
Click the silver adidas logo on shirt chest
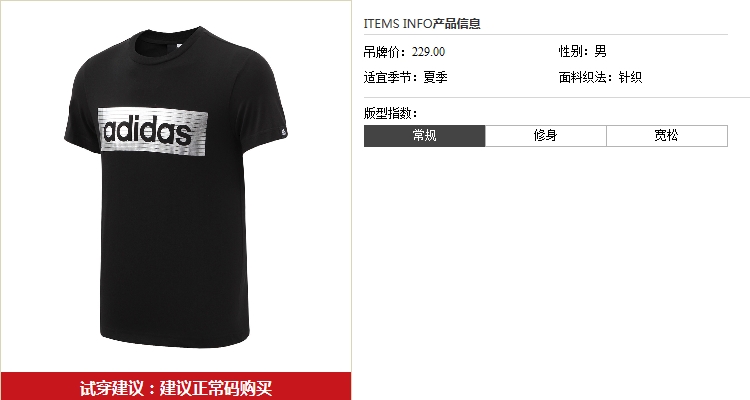pos(153,131)
